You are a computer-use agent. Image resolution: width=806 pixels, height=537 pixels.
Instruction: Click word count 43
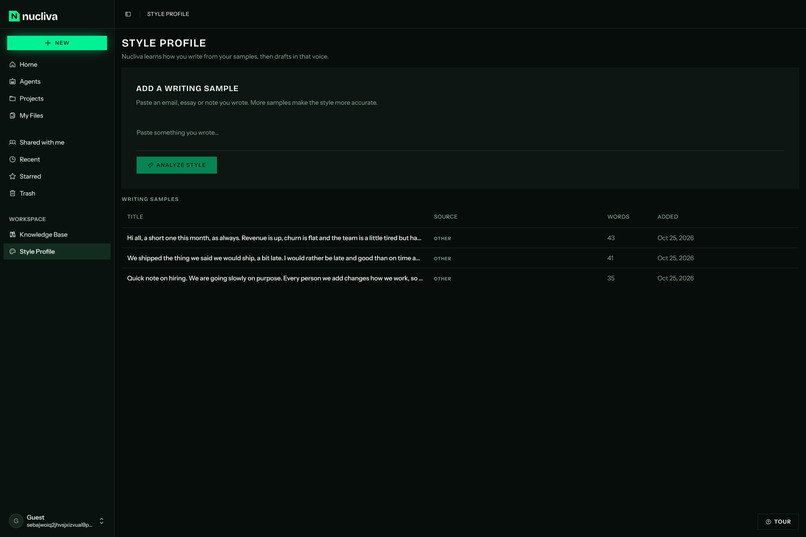[611, 238]
